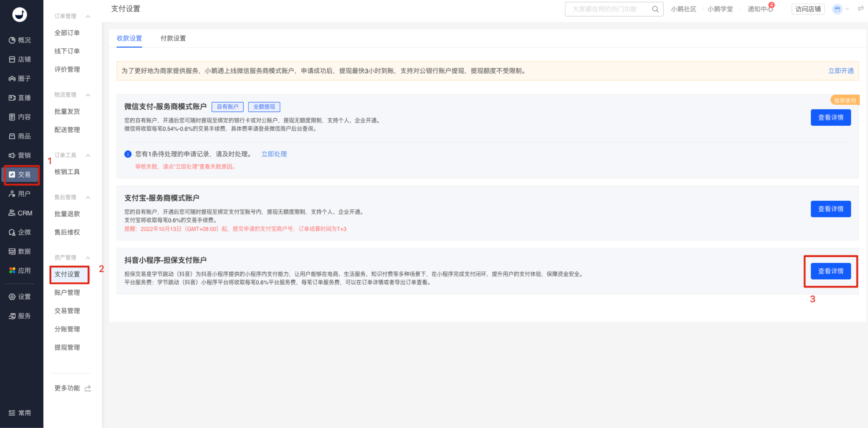This screenshot has height=428, width=868.
Task: Open 配送管理 in the submenu
Action: [67, 130]
